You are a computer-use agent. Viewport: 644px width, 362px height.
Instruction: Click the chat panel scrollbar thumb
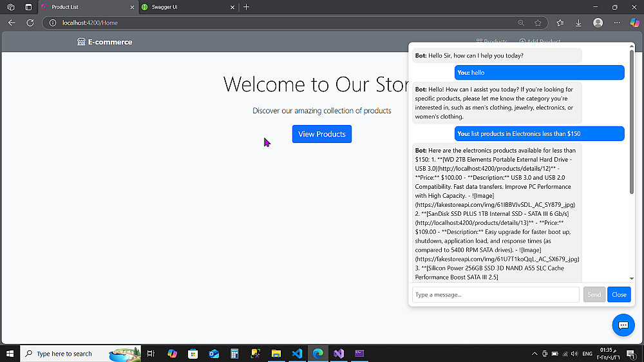click(632, 122)
